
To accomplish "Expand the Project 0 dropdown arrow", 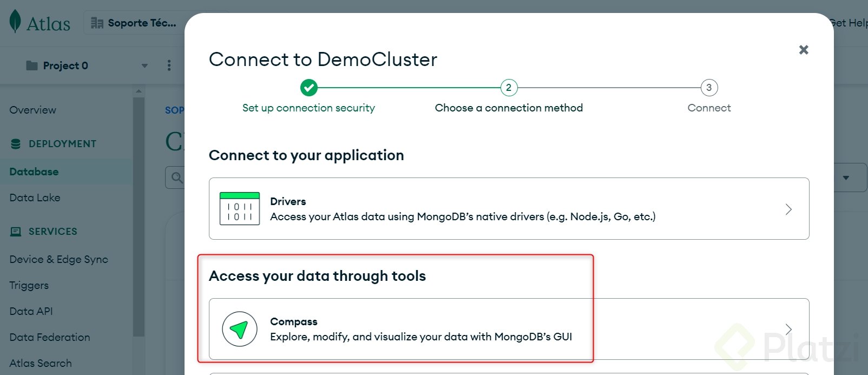I will point(144,65).
